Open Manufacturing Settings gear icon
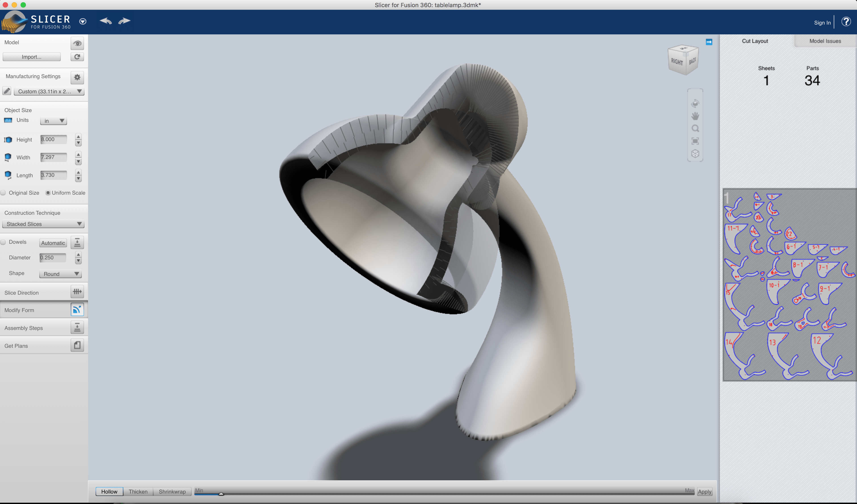The image size is (857, 504). (77, 77)
